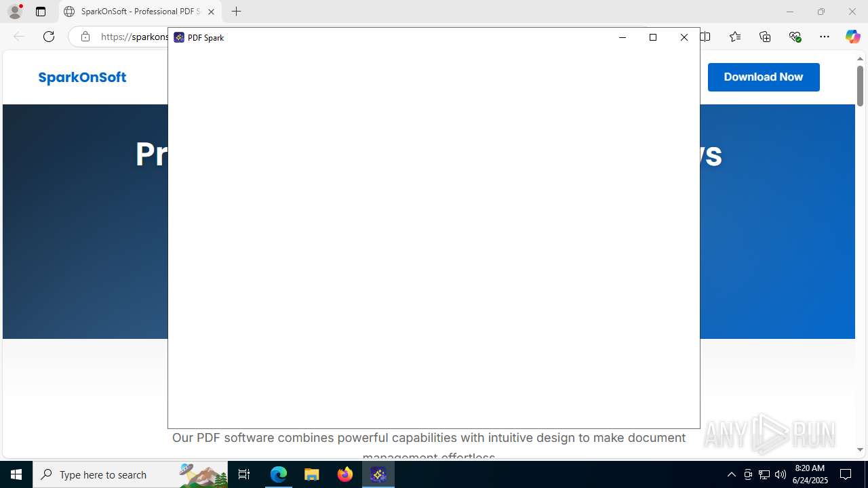
Task: Click scrollbar down arrow on webpage
Action: 860,450
